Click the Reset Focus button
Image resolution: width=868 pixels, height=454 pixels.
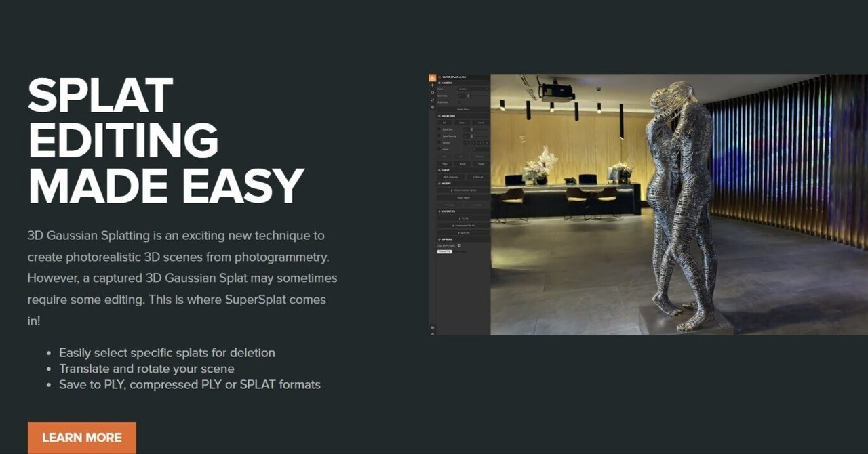tap(465, 109)
